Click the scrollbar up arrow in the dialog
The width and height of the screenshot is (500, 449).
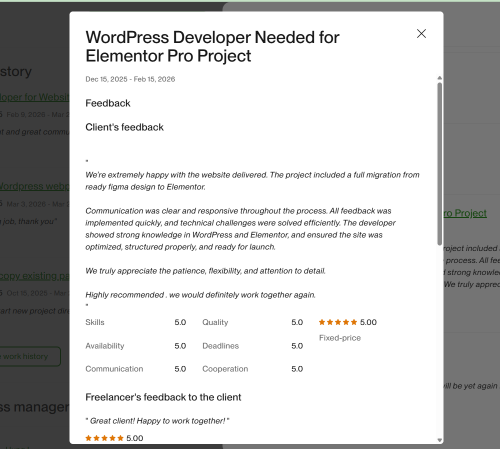440,78
